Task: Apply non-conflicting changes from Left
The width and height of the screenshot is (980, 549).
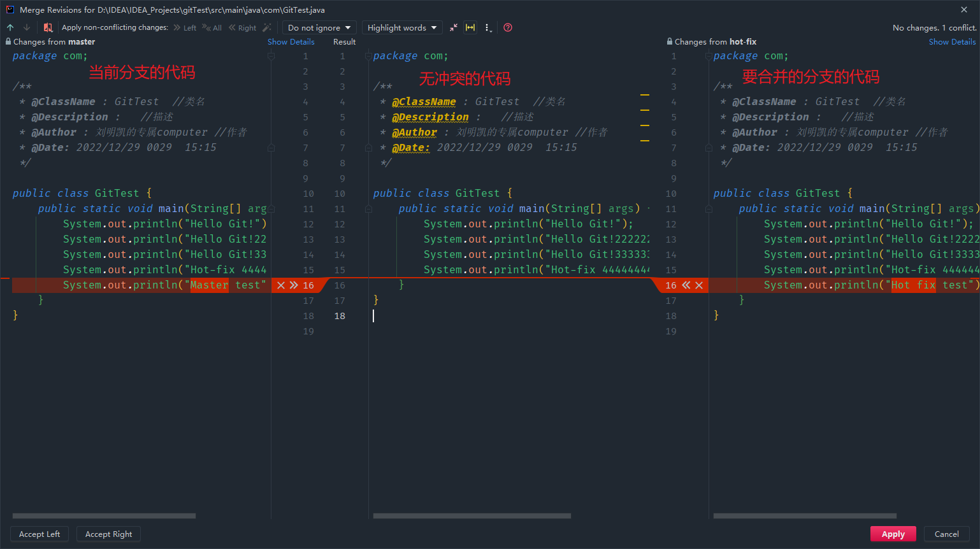Action: [185, 27]
